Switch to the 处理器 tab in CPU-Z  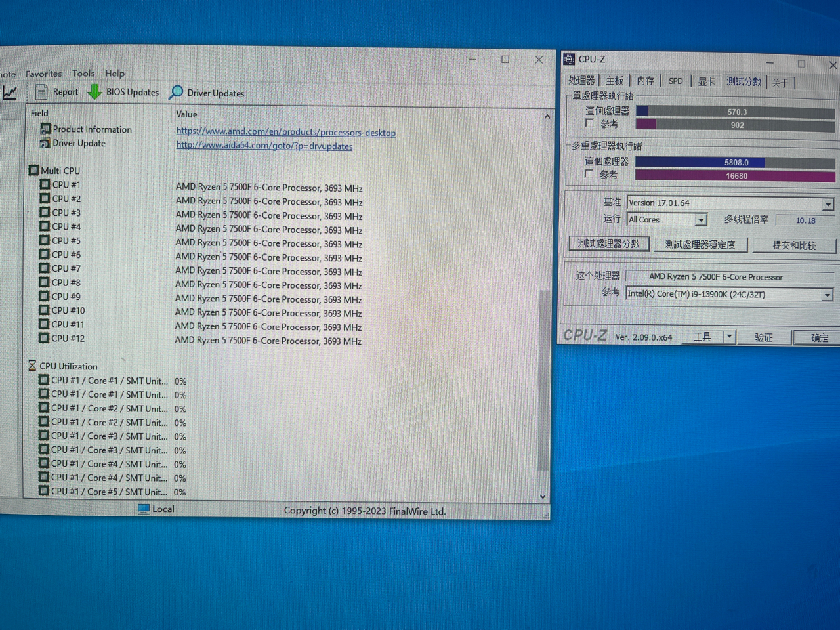(x=581, y=80)
